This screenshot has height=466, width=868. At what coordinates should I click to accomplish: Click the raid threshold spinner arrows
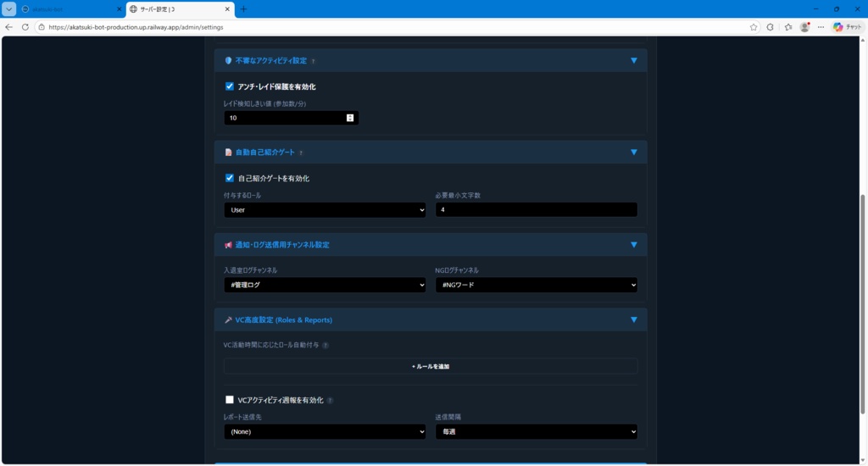coord(350,118)
